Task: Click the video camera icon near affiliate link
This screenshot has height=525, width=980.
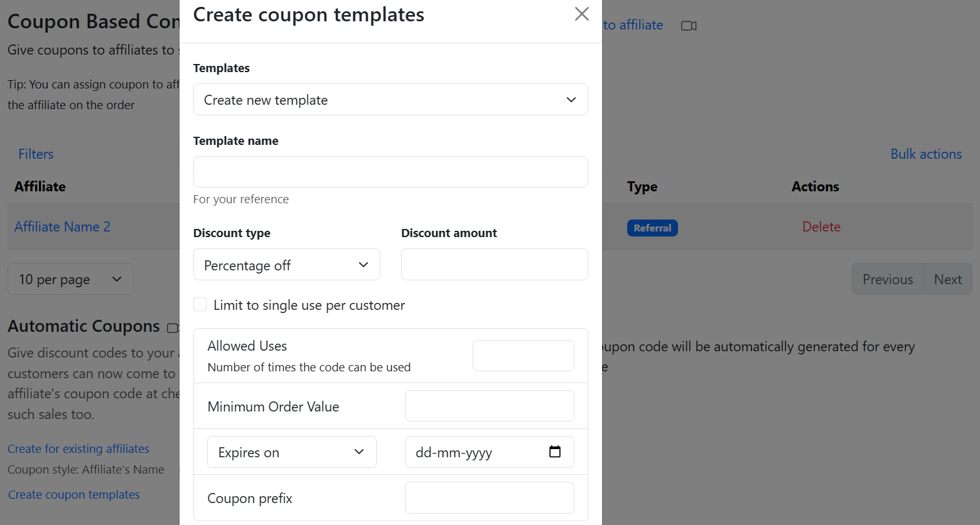Action: coord(689,26)
